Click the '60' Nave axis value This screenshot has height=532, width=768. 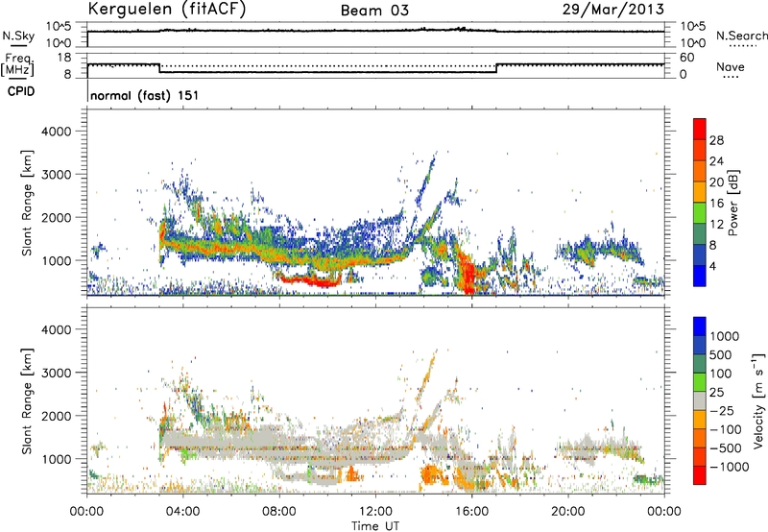coord(687,58)
